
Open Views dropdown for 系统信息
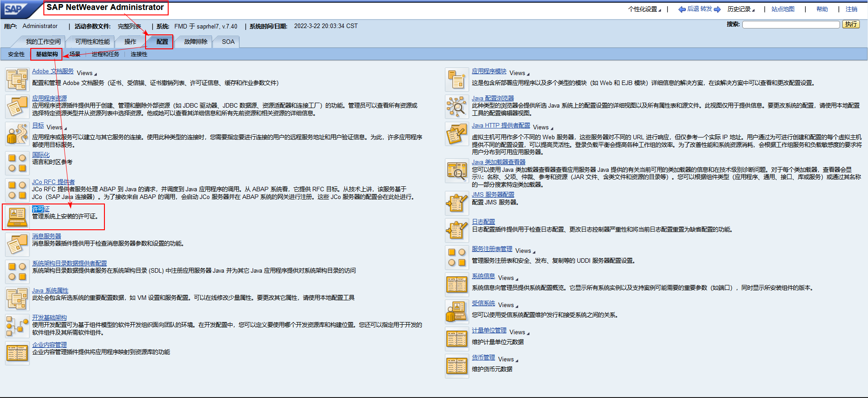pos(508,278)
